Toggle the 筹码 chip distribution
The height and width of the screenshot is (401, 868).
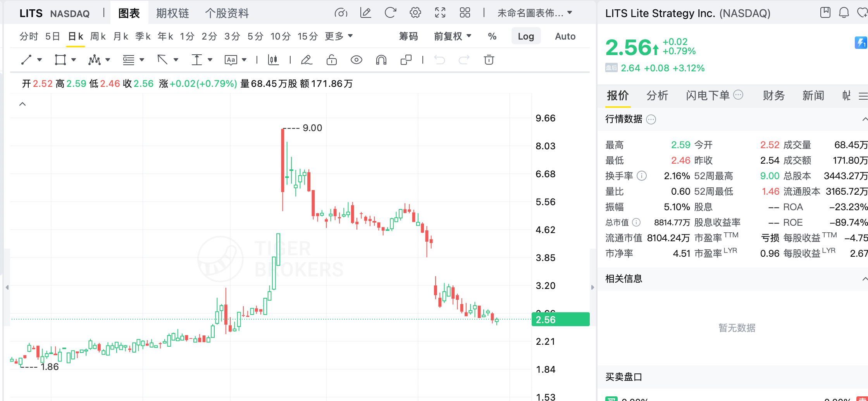(409, 36)
